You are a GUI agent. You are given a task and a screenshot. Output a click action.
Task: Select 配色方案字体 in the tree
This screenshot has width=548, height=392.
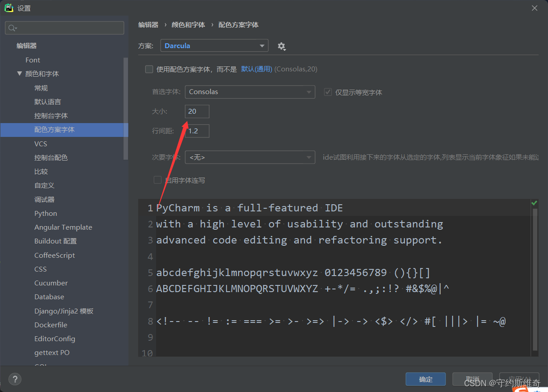pos(64,130)
